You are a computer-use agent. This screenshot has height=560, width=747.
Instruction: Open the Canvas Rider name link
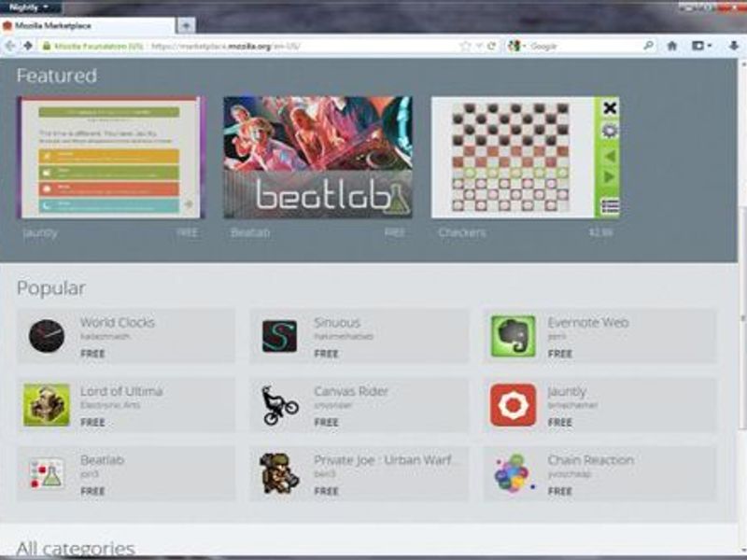point(351,391)
